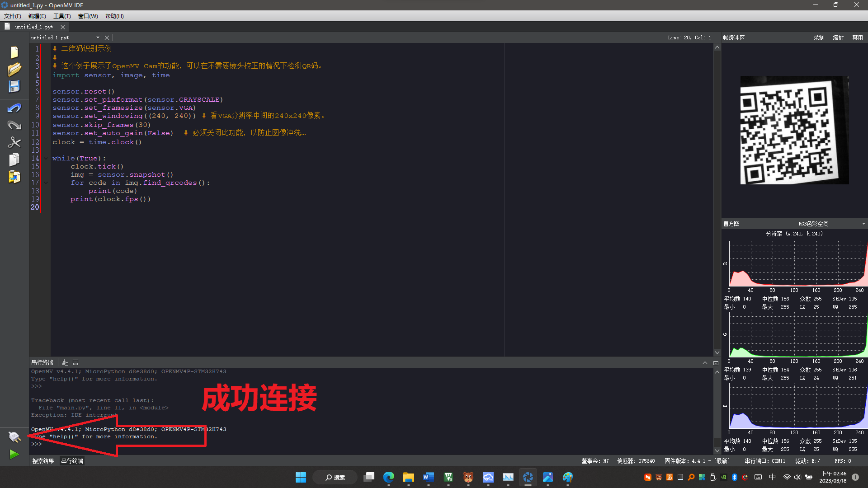Switch to the 搜索结果 bottom tab
This screenshot has width=868, height=488.
click(43, 461)
